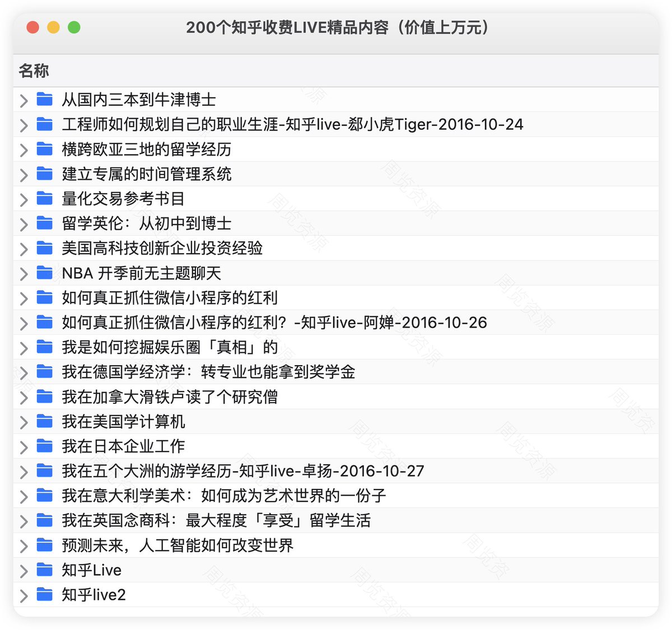Click folder icon for 我在意大利学美术 row

(x=45, y=496)
